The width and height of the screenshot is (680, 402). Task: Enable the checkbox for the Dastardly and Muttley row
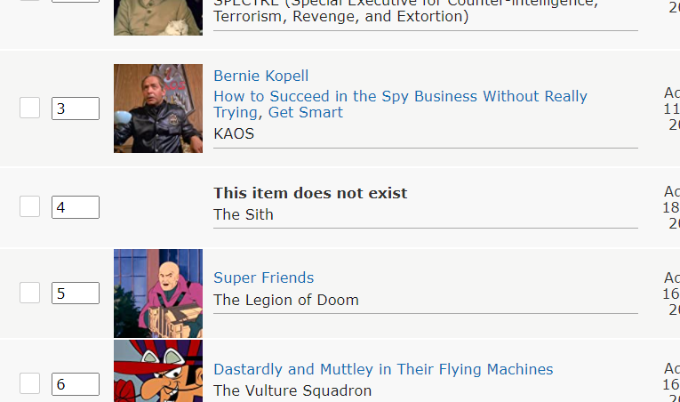30,383
